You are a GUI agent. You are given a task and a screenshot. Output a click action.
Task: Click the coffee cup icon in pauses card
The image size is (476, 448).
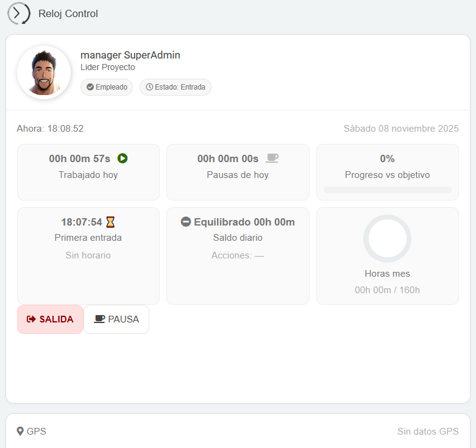click(272, 158)
